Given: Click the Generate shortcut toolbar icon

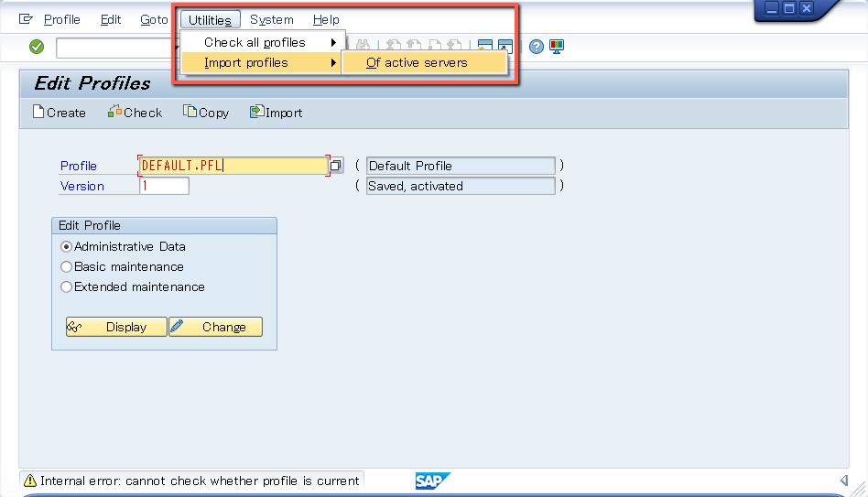Looking at the screenshot, I should point(505,47).
